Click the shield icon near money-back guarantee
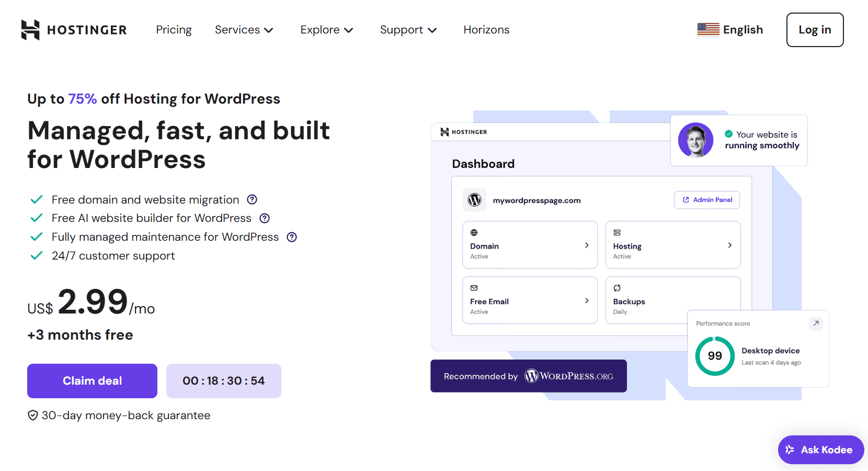 [x=33, y=416]
